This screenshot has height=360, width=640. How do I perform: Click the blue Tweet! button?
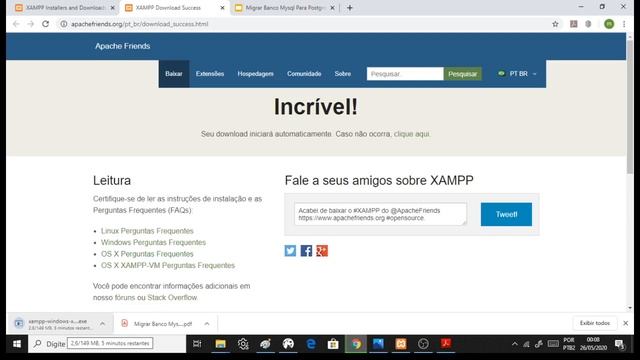(506, 214)
